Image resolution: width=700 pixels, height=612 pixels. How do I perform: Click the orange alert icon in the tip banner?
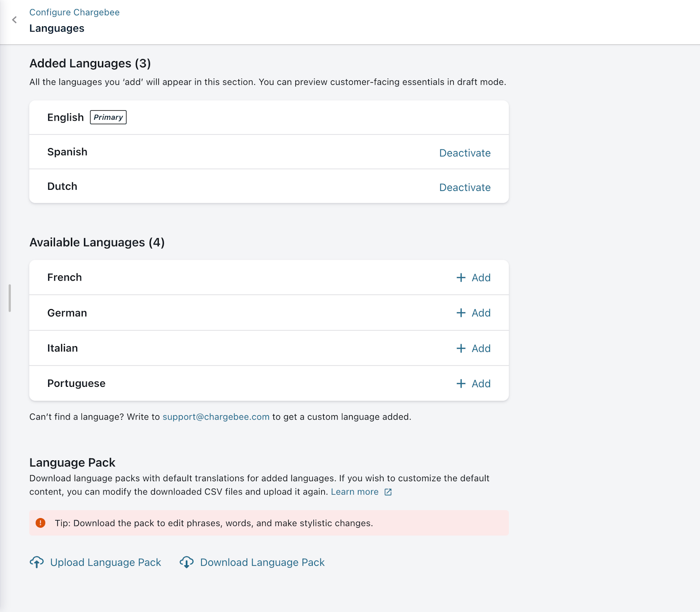(x=41, y=522)
